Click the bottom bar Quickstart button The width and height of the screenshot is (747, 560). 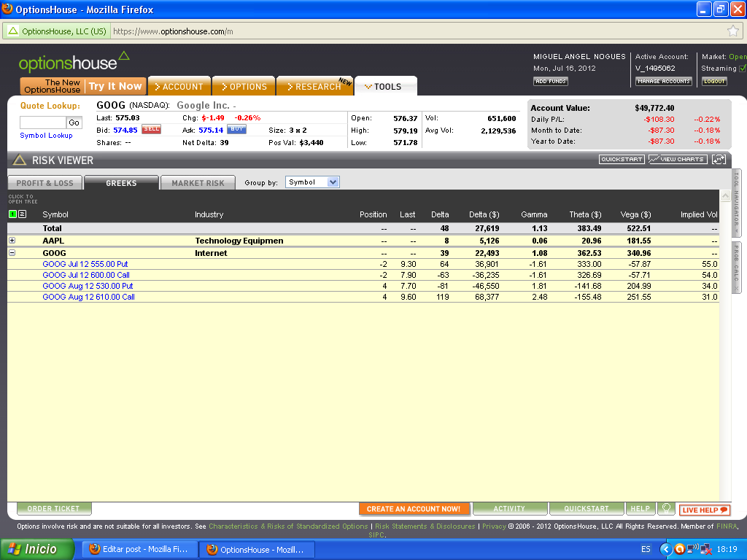click(586, 508)
